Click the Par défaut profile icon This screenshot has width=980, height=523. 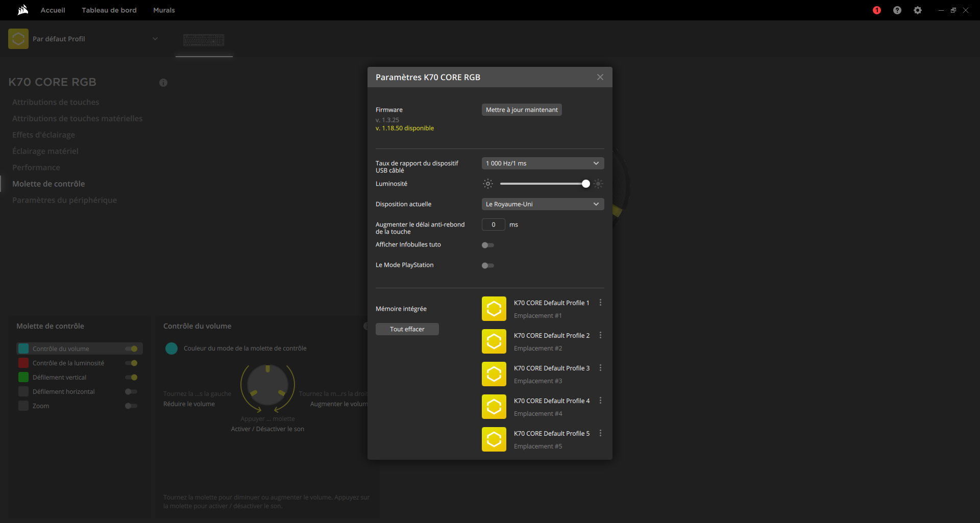tap(18, 39)
